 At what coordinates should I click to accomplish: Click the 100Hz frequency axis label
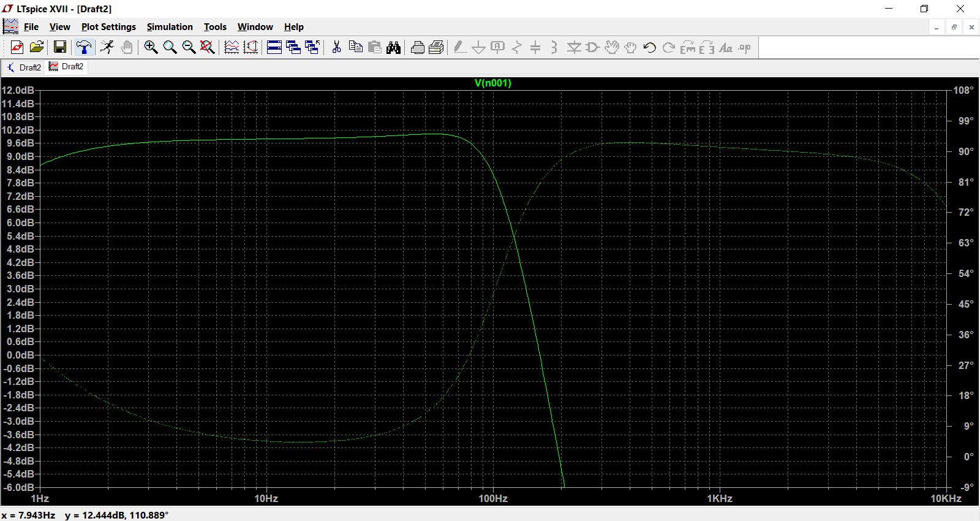coord(493,498)
